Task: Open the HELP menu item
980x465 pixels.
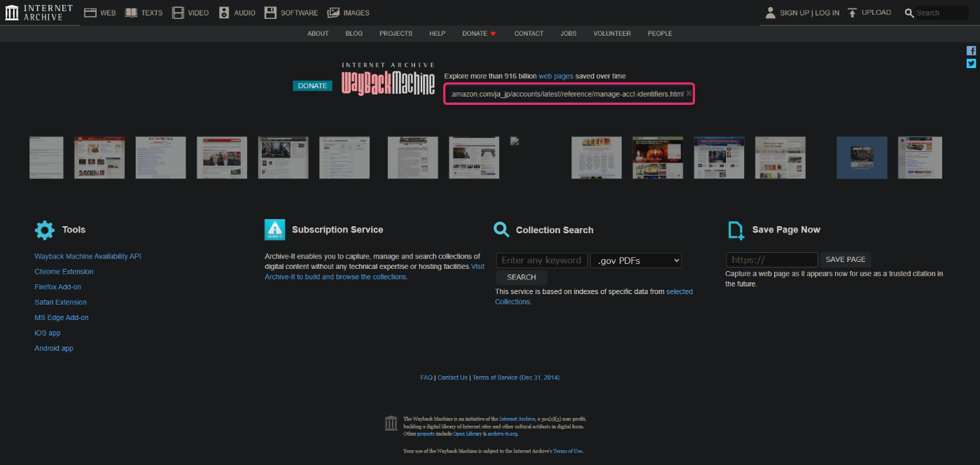Action: click(437, 34)
